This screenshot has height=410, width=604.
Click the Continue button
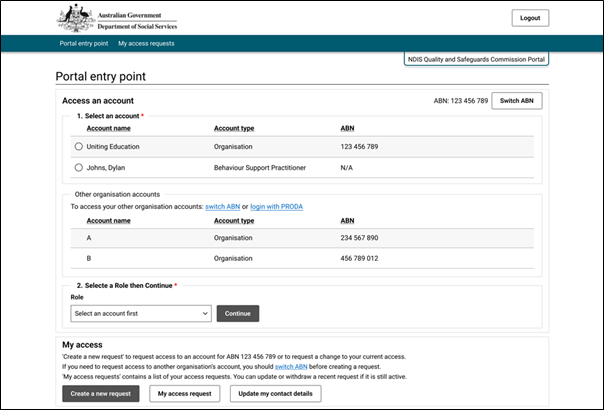click(x=238, y=313)
